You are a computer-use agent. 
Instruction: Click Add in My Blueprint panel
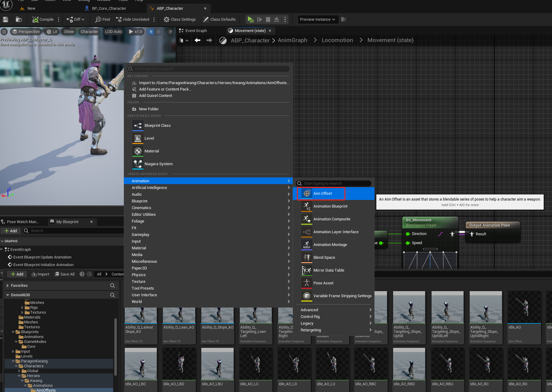coord(11,231)
